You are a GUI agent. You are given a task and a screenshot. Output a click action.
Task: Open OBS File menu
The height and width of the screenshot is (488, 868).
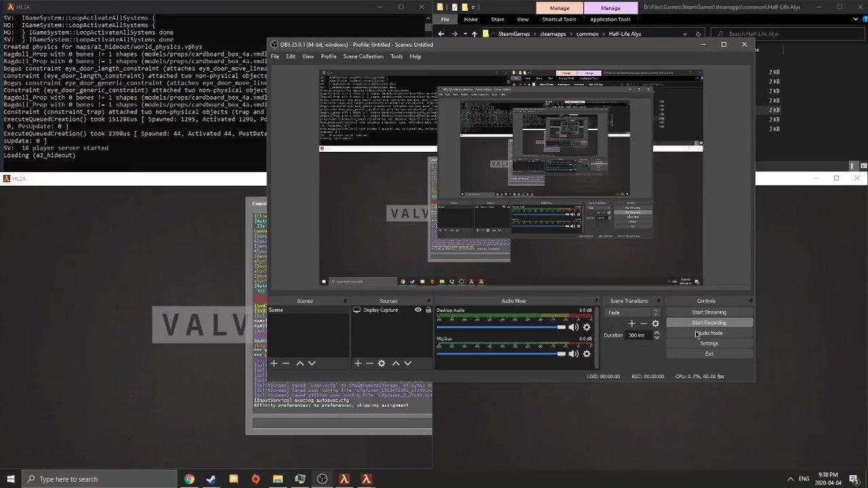tap(275, 56)
